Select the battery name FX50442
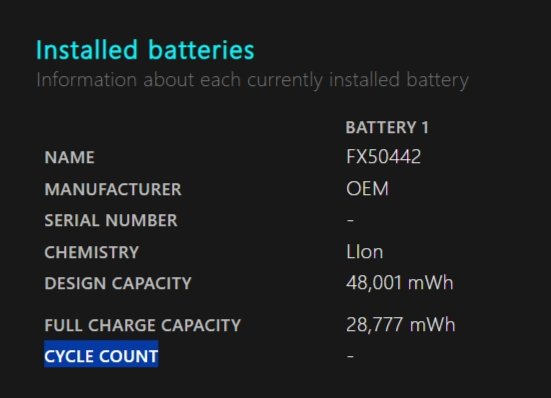Screen dimensions: 551x398 click(383, 157)
